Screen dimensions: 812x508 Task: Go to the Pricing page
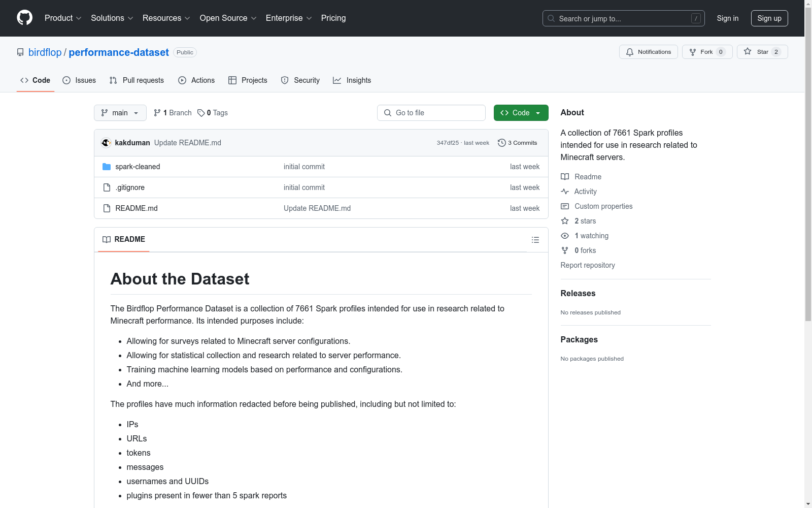pos(333,18)
